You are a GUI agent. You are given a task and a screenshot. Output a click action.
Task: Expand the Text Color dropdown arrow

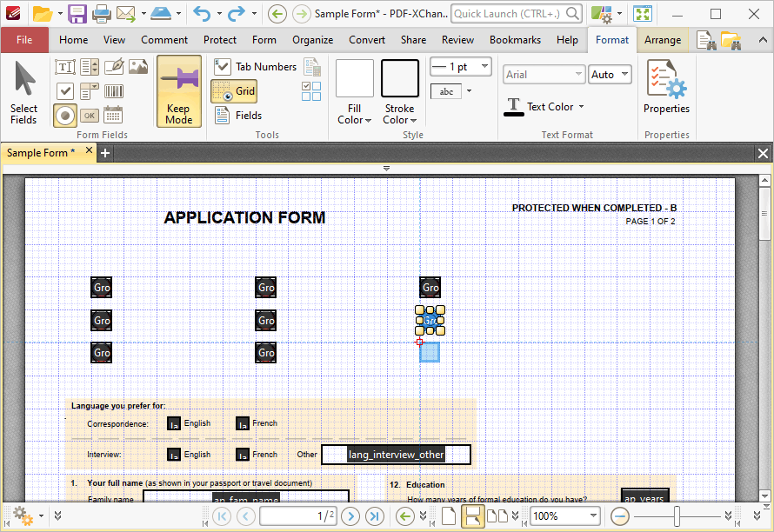click(x=582, y=107)
